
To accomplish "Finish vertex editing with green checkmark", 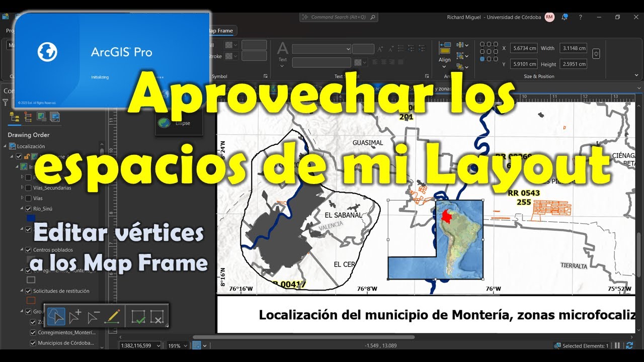I will click(x=138, y=317).
